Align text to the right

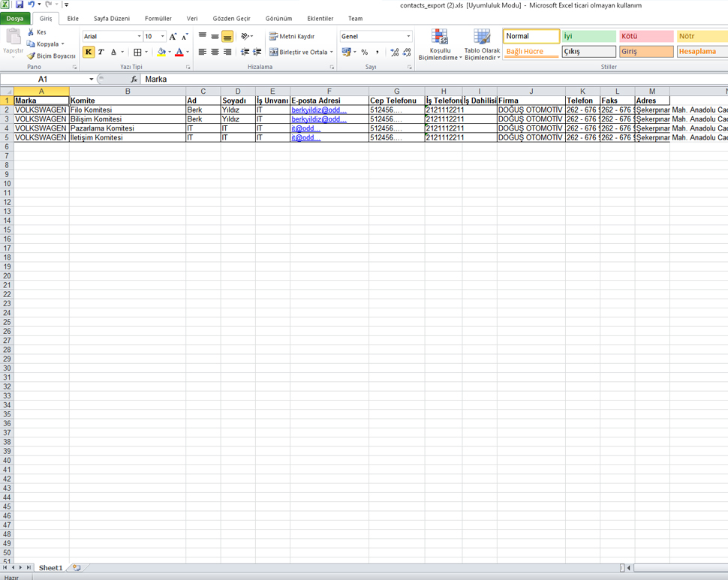227,52
